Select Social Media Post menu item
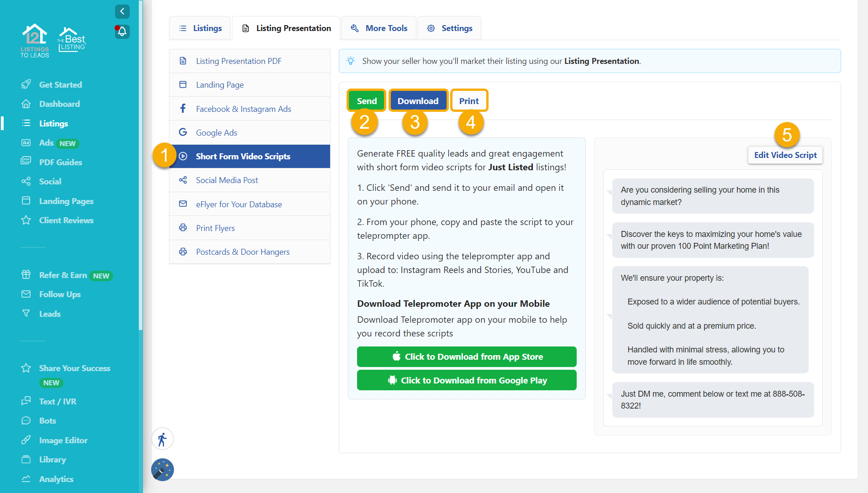Viewport: 868px width, 493px height. pyautogui.click(x=227, y=180)
